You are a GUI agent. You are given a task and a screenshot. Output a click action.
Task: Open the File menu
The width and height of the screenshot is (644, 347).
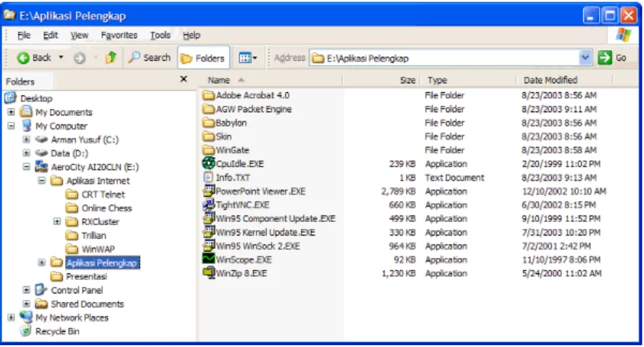[24, 35]
